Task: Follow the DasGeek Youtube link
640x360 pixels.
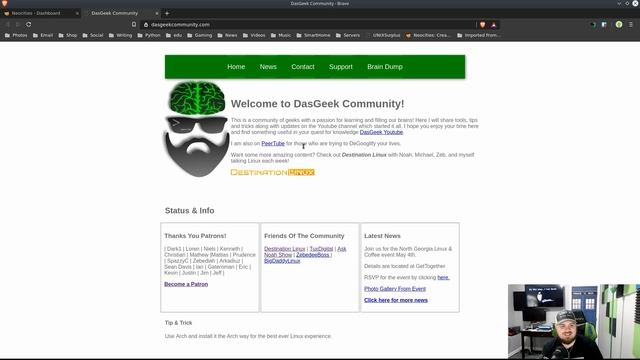Action: pos(381,132)
